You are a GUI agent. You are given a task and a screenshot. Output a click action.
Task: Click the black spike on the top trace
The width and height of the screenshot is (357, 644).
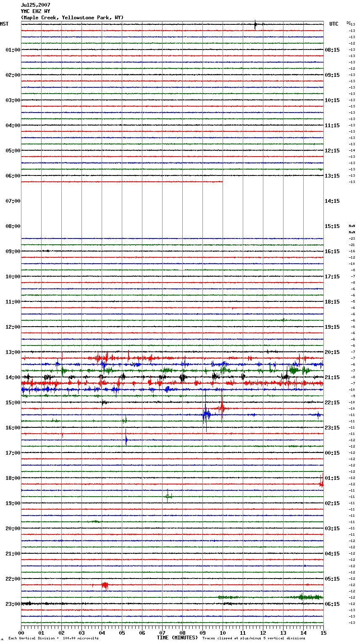pyautogui.click(x=255, y=24)
